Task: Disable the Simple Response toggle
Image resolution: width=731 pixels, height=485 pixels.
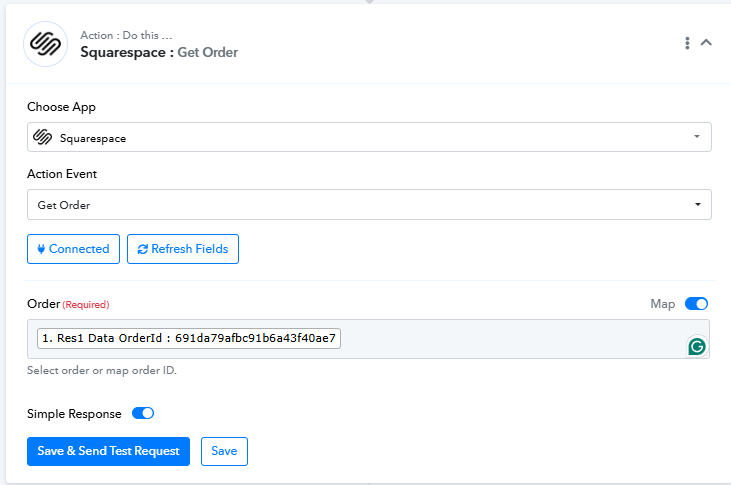Action: coord(143,413)
